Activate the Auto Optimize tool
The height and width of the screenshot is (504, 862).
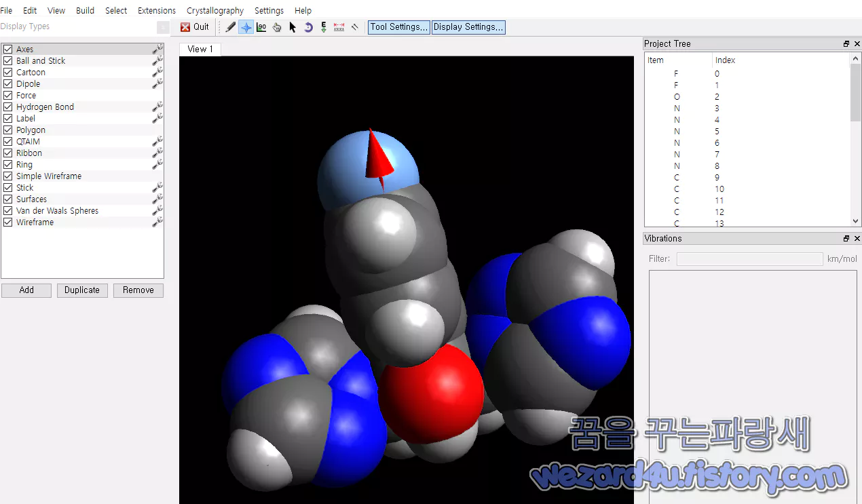click(x=323, y=27)
